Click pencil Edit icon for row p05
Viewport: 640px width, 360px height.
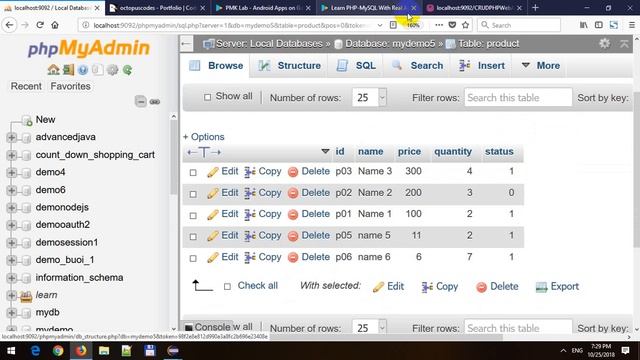[213, 236]
